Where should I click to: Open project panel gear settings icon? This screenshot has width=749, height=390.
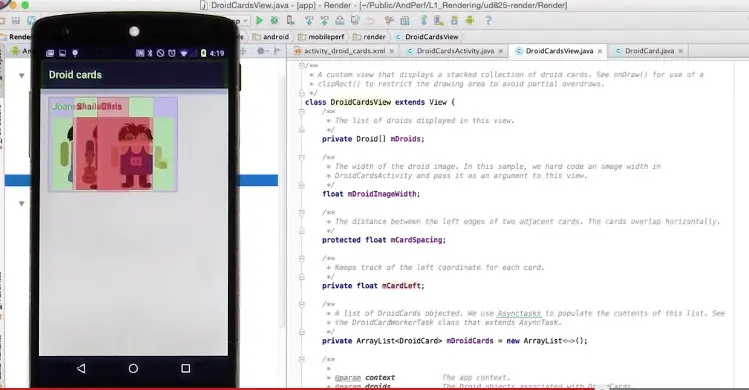click(x=261, y=51)
